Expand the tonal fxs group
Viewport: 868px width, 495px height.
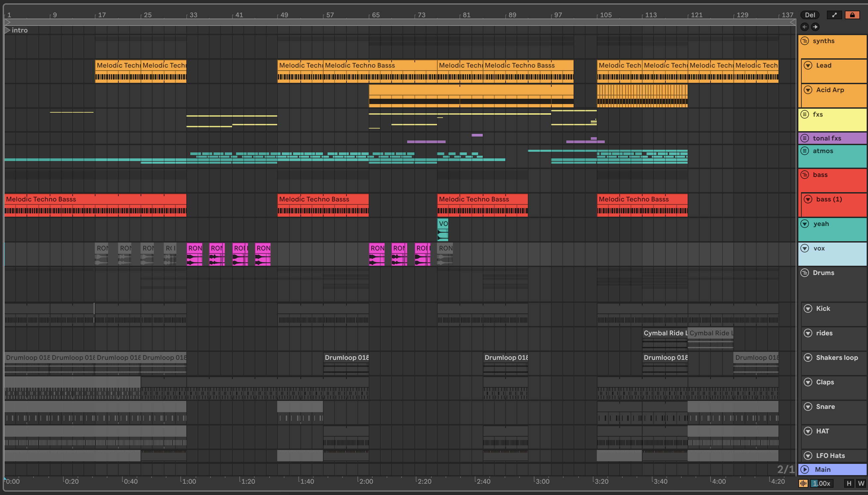(805, 138)
